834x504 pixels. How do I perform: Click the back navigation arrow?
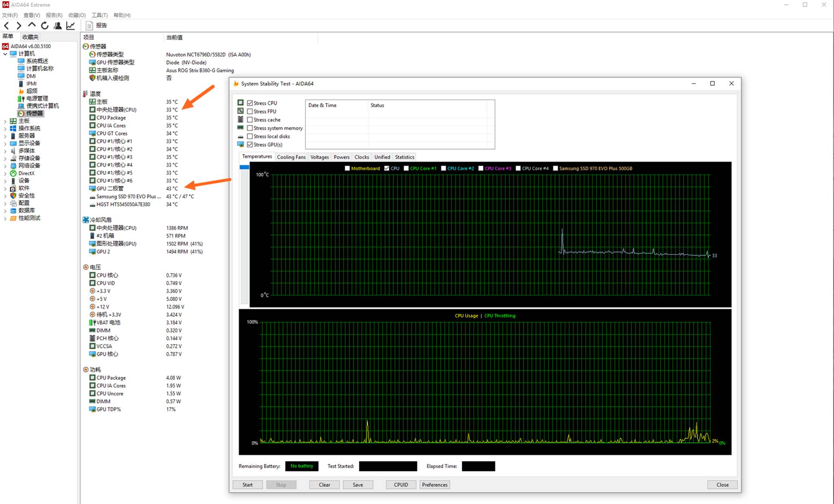pyautogui.click(x=7, y=26)
